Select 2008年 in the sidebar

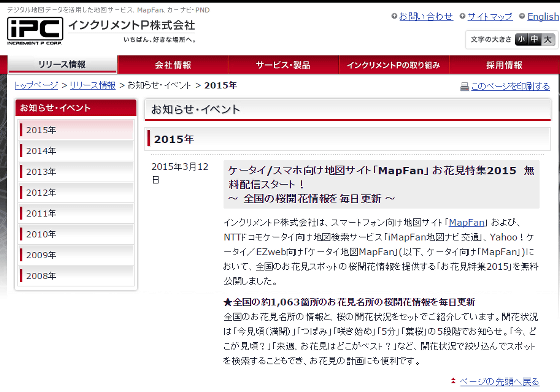click(x=76, y=276)
